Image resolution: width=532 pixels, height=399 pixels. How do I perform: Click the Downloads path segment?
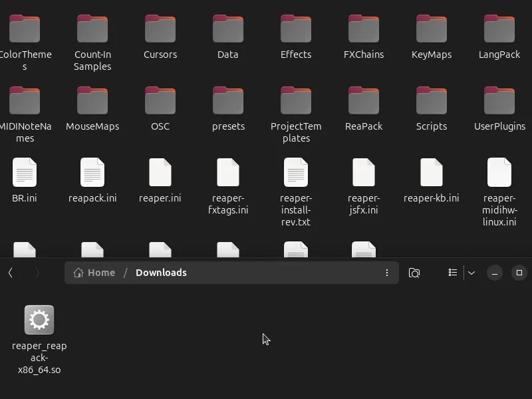coord(161,273)
